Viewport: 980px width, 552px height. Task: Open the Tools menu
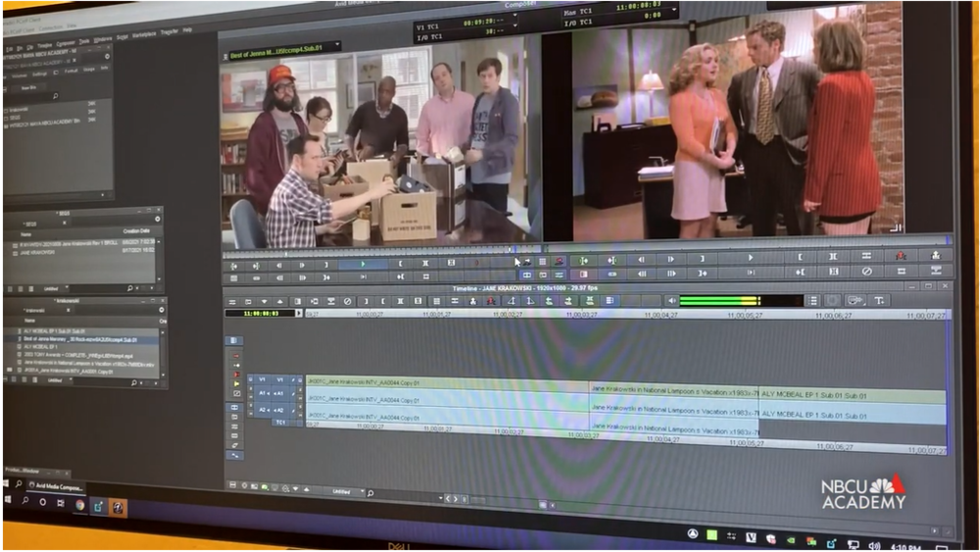[x=84, y=41]
